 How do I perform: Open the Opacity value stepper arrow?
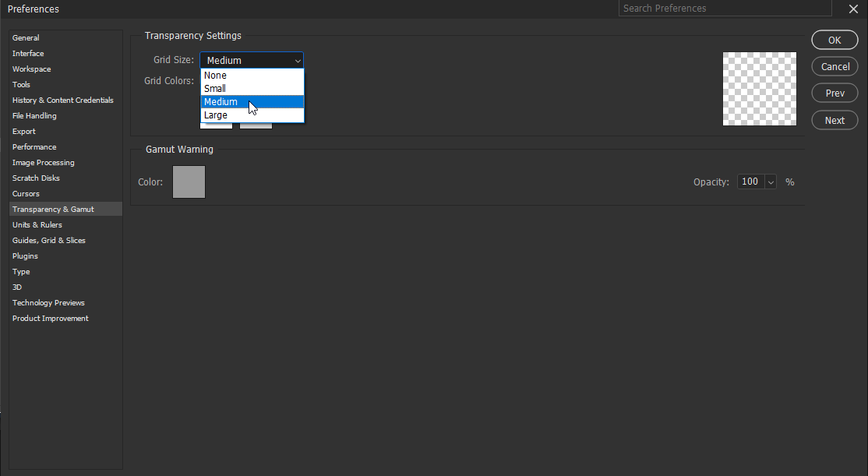771,181
